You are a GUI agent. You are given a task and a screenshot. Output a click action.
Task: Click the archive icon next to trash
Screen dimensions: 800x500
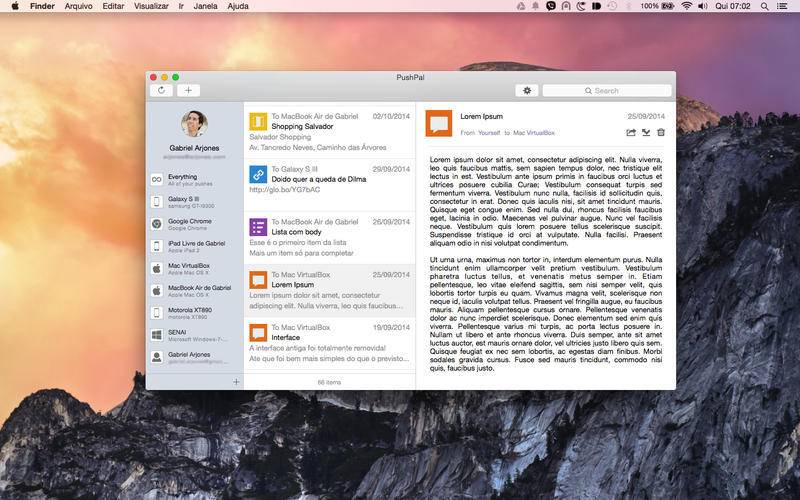tap(646, 133)
